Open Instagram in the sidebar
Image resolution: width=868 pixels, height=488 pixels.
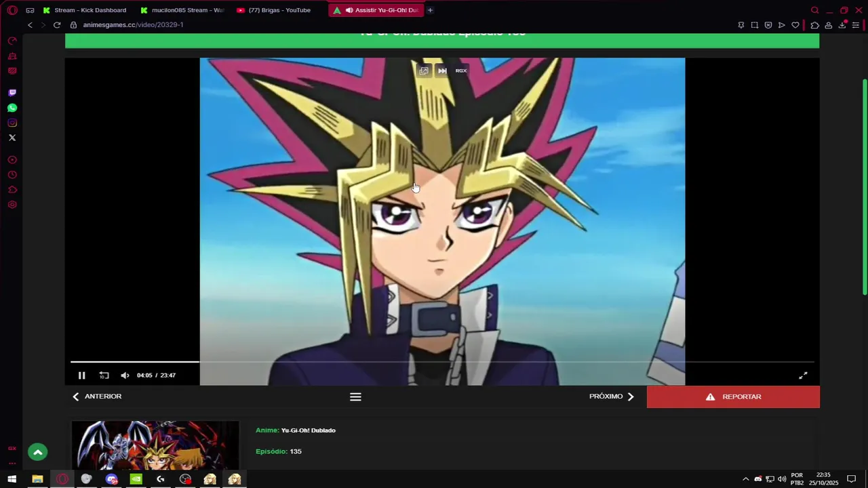pos(12,123)
